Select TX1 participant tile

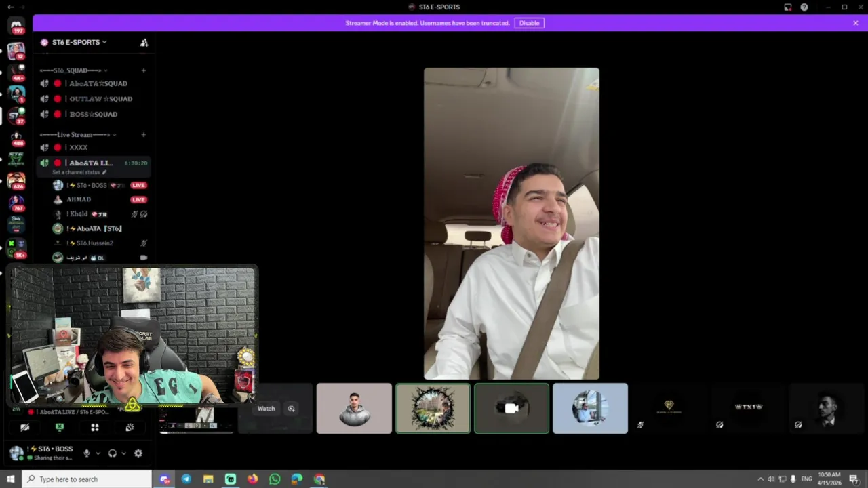[748, 409]
